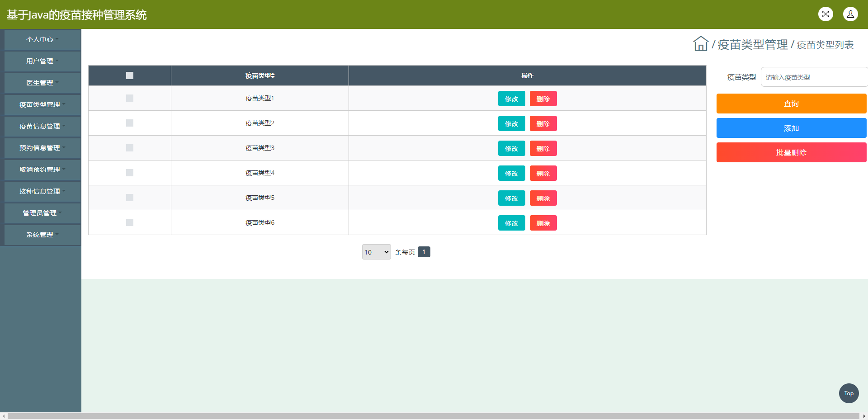Expand the 医生管理 sidebar menu
Image resolution: width=868 pixels, height=420 pixels.
[x=42, y=83]
